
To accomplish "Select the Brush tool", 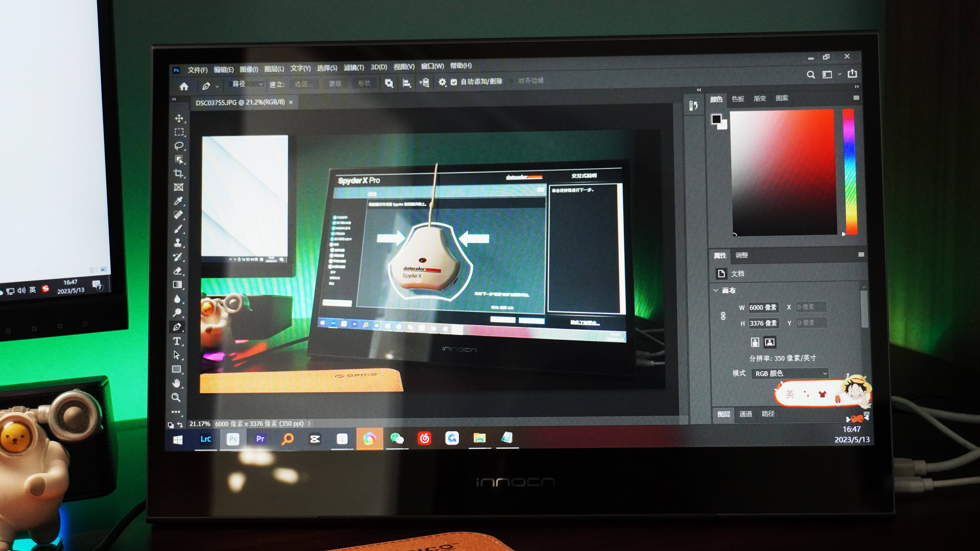I will 178,229.
